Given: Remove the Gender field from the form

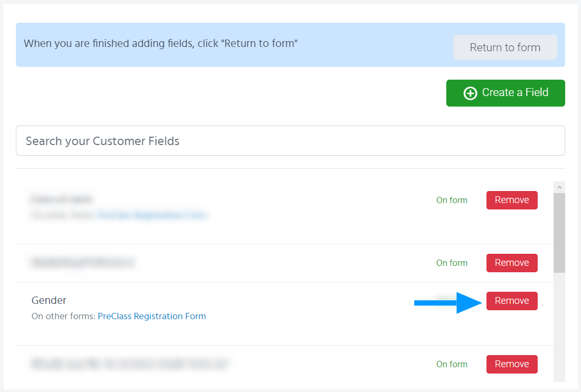Looking at the screenshot, I should coord(511,301).
